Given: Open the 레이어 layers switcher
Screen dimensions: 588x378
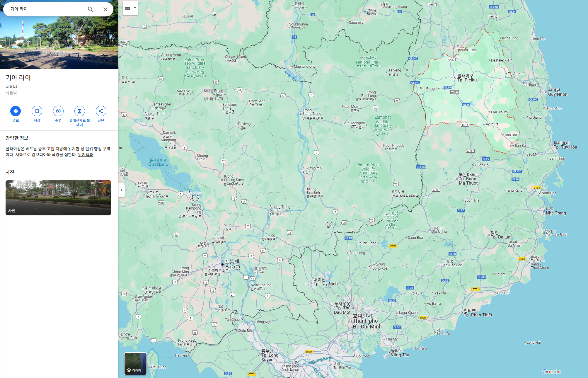Looking at the screenshot, I should click(x=135, y=364).
